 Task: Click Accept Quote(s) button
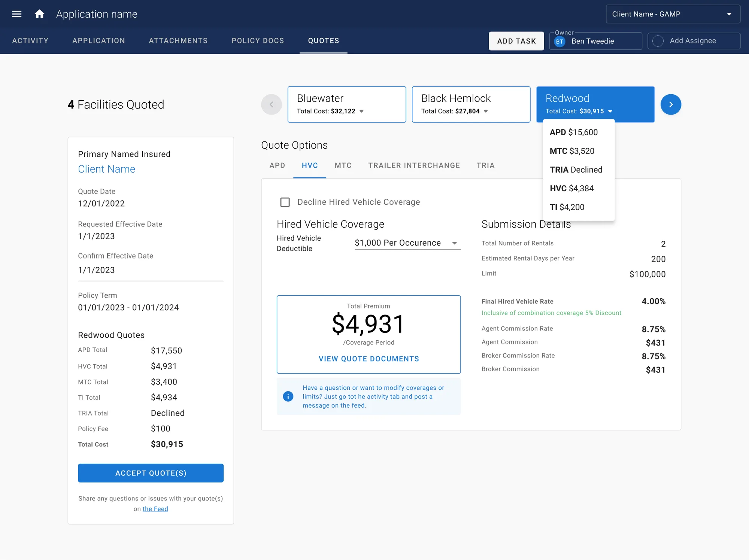(x=151, y=473)
